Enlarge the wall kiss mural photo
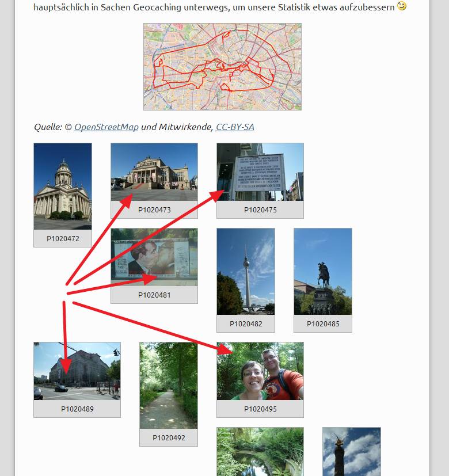This screenshot has width=449, height=476. (154, 257)
